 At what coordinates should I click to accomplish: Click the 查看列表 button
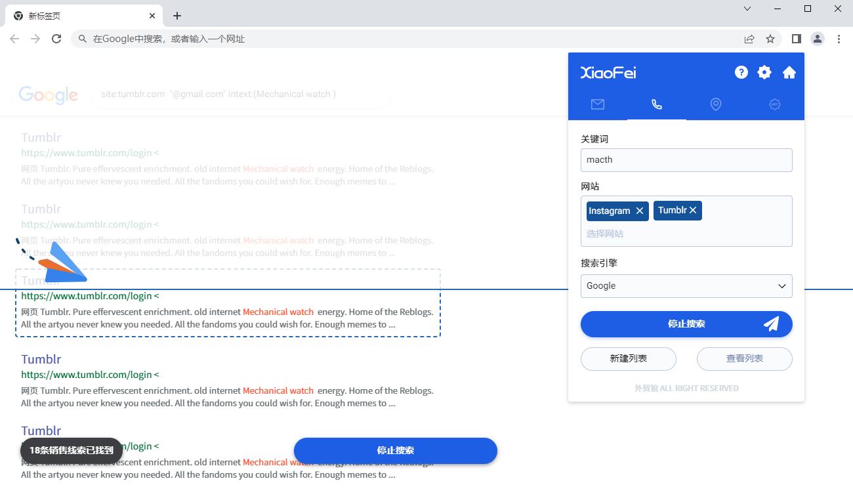coord(745,359)
